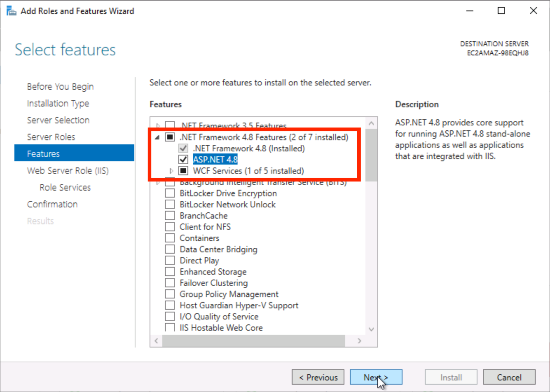Open the Server Selection step
The height and width of the screenshot is (392, 550).
pos(58,120)
